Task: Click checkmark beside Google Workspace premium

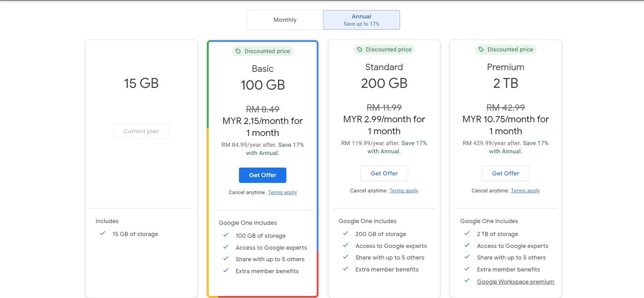Action: (467, 281)
